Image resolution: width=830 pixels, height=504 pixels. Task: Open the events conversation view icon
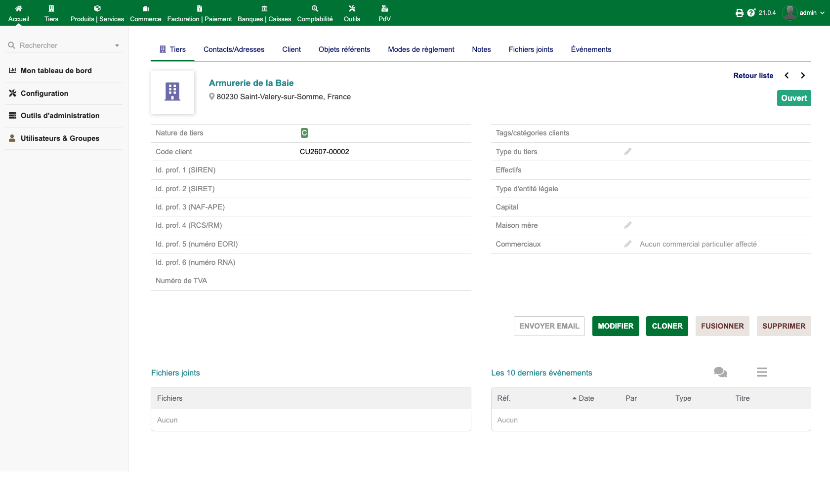(x=720, y=372)
